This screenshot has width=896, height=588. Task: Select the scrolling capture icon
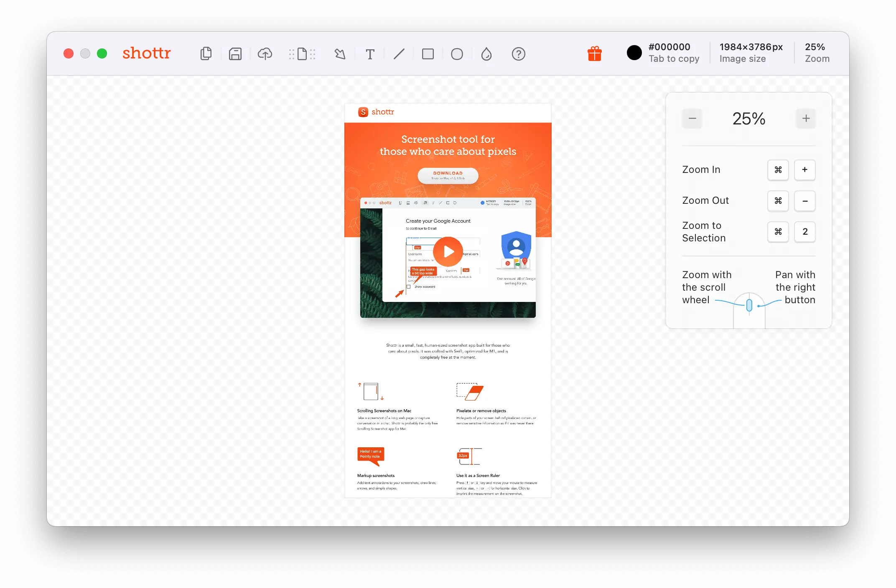click(302, 54)
